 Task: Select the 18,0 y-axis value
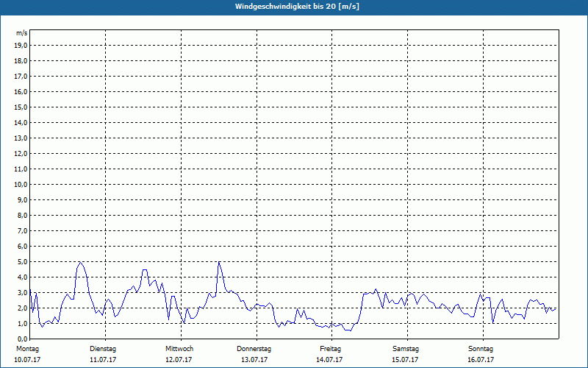pyautogui.click(x=21, y=61)
